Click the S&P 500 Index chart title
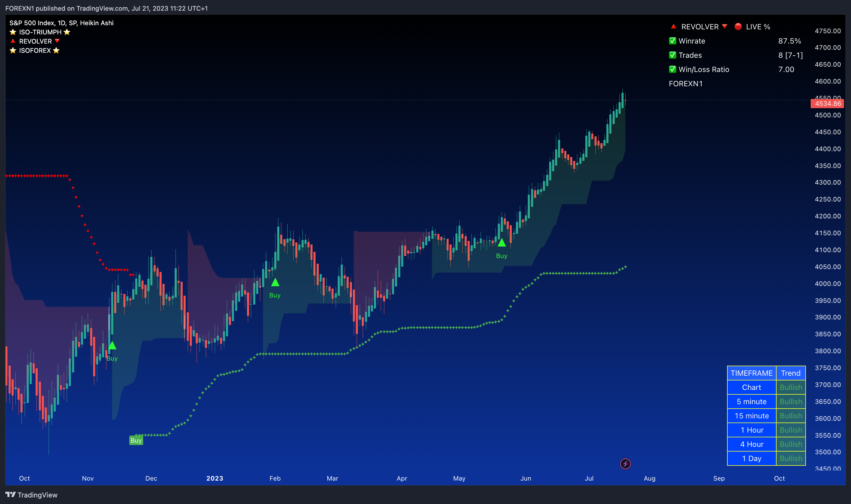This screenshot has width=851, height=504. (61, 23)
